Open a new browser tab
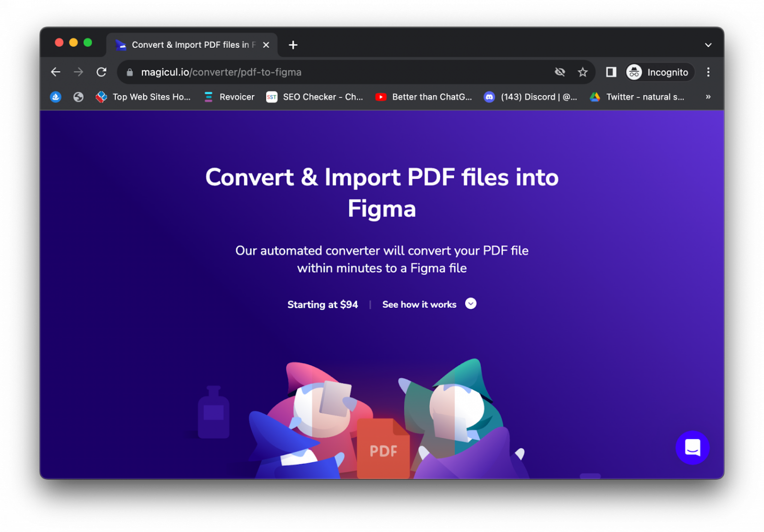The width and height of the screenshot is (764, 532). coord(293,45)
